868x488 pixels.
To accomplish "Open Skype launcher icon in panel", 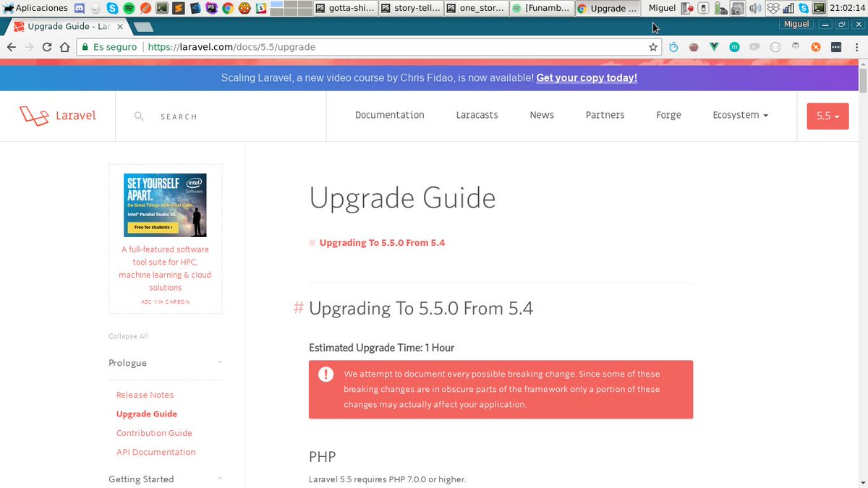I will 112,8.
